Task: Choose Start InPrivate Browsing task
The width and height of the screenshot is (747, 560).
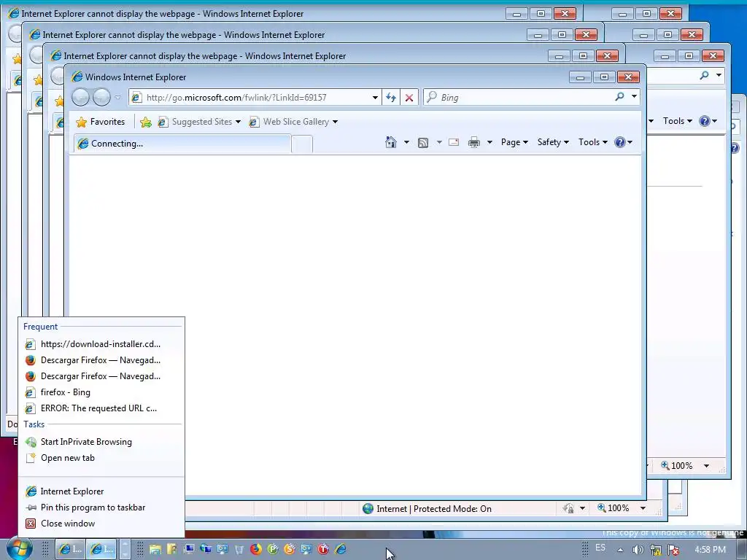Action: point(101,442)
